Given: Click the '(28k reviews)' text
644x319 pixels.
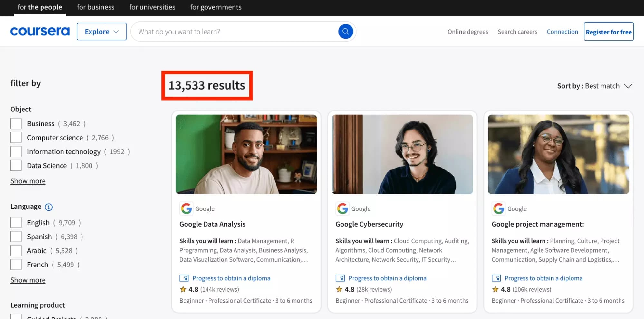Looking at the screenshot, I should coord(374,289).
